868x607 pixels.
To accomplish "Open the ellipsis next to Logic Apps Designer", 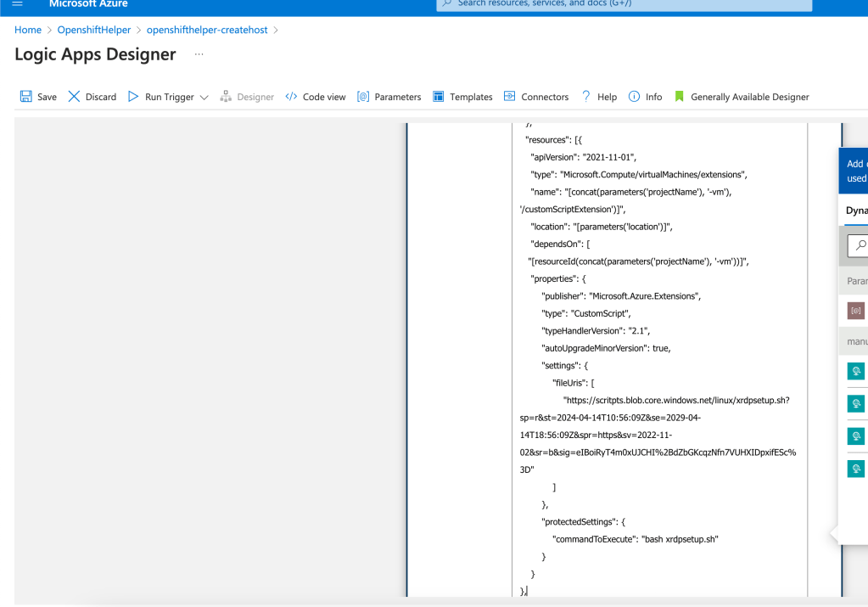I will pyautogui.click(x=199, y=54).
